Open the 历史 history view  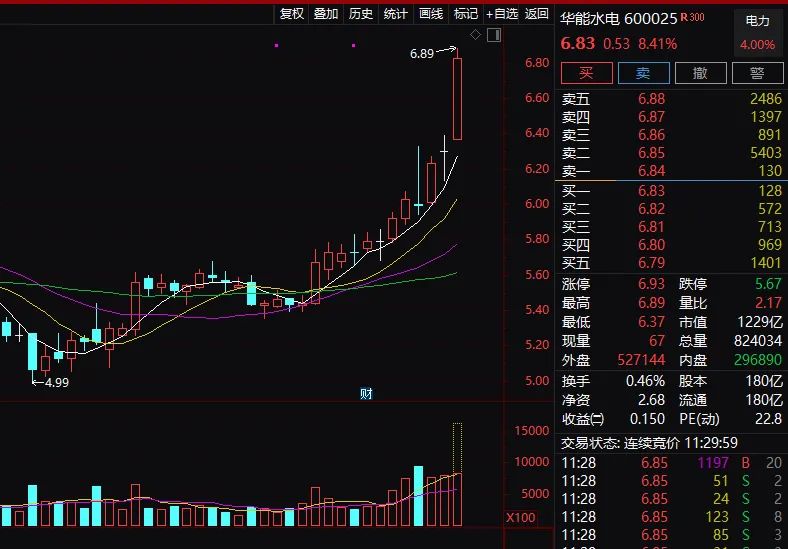click(361, 13)
